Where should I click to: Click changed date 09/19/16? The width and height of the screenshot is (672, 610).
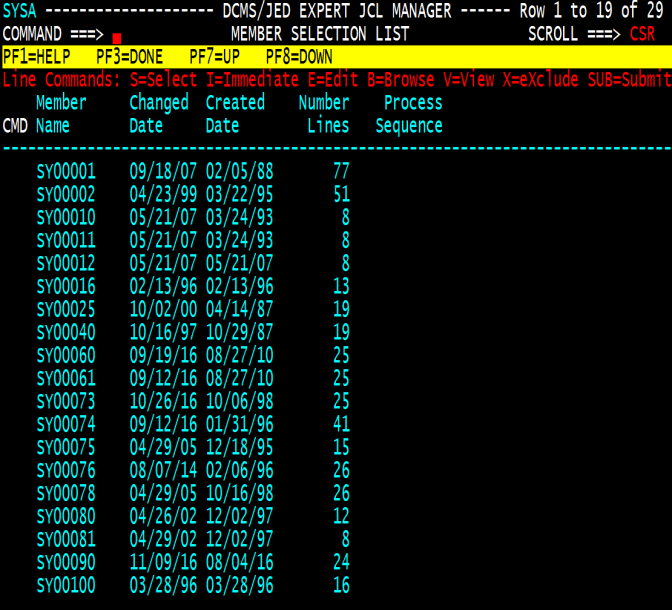point(163,355)
